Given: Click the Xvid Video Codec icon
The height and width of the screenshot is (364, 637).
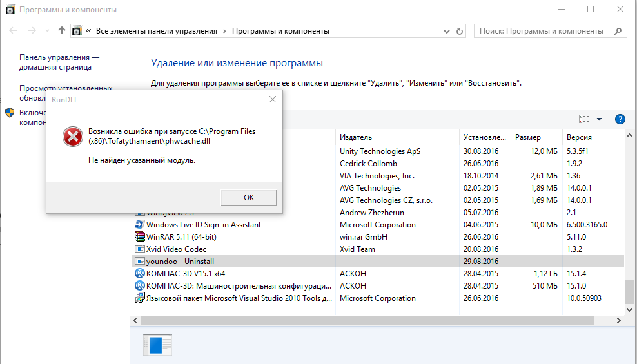Looking at the screenshot, I should tap(139, 249).
